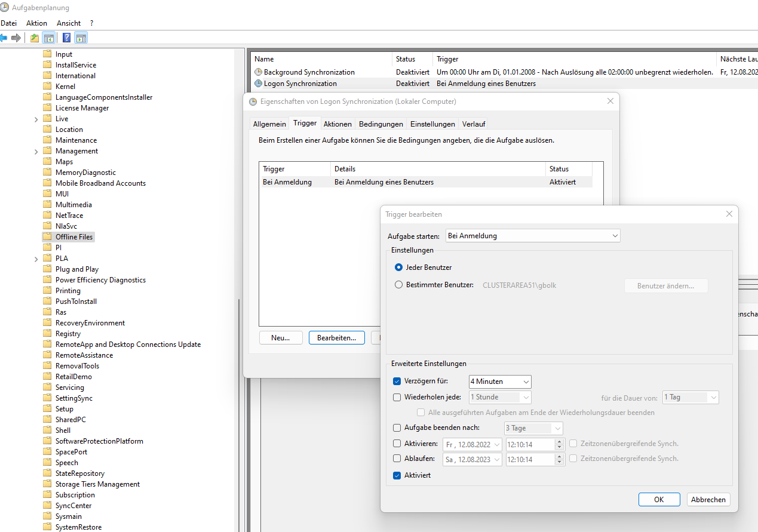Open the Datei menu
Screen dimensions: 758x532
9,23
